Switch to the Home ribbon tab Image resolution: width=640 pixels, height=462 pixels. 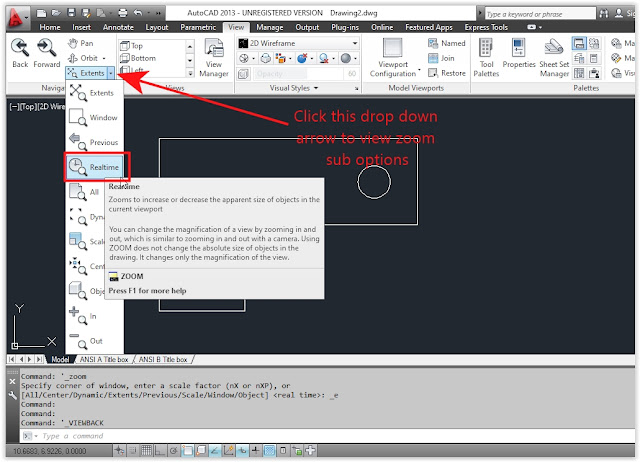[50, 27]
